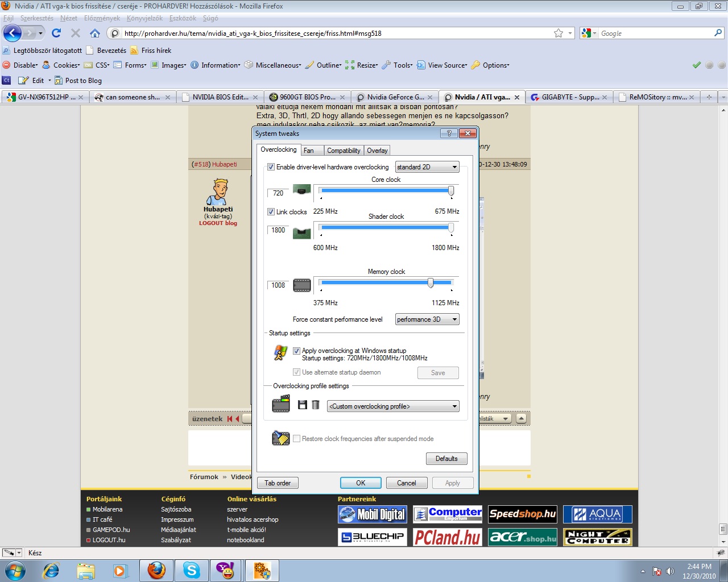Save overclocking profile floppy disk icon
728x582 pixels.
(x=303, y=405)
